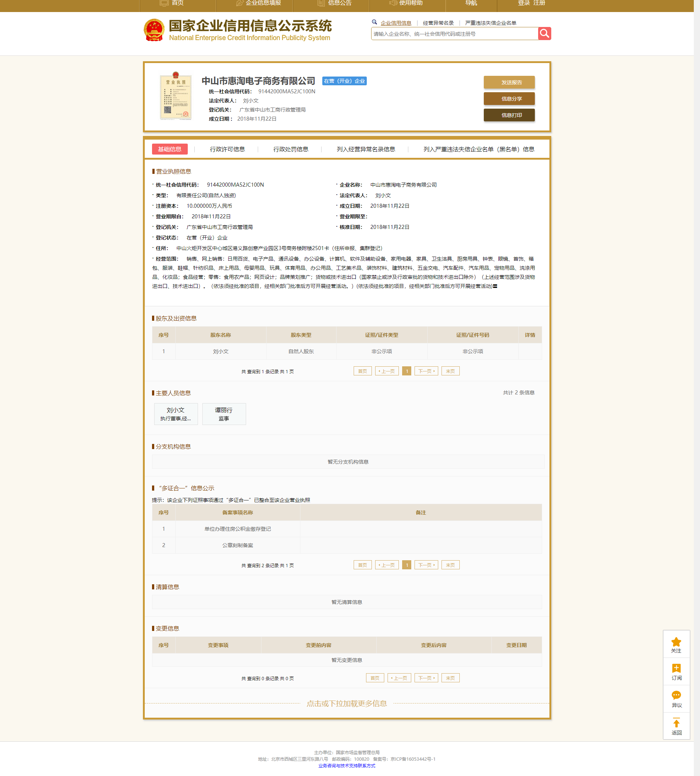Click the 发送报告 button

(509, 82)
